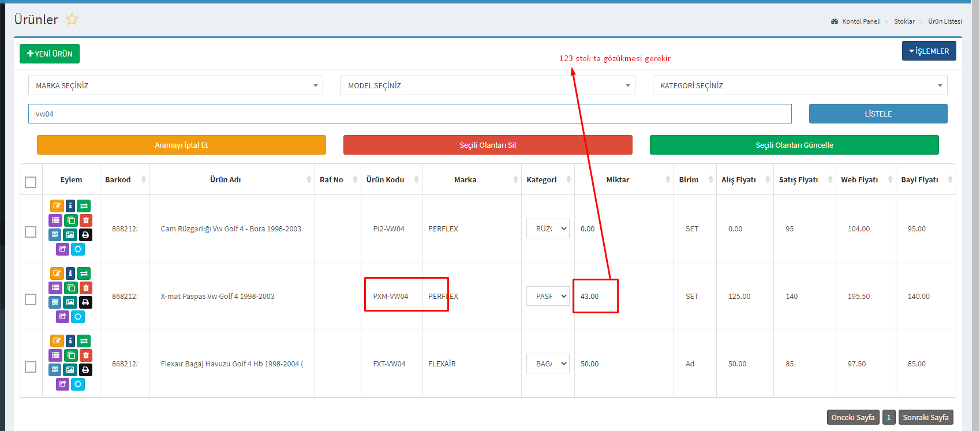This screenshot has height=431, width=980.
Task: Click the LİSTELE button
Action: pos(878,114)
